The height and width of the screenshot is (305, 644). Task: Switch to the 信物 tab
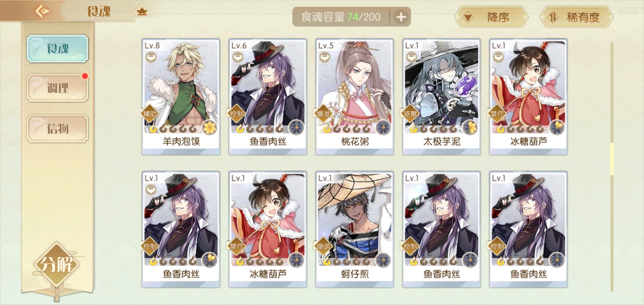[58, 128]
